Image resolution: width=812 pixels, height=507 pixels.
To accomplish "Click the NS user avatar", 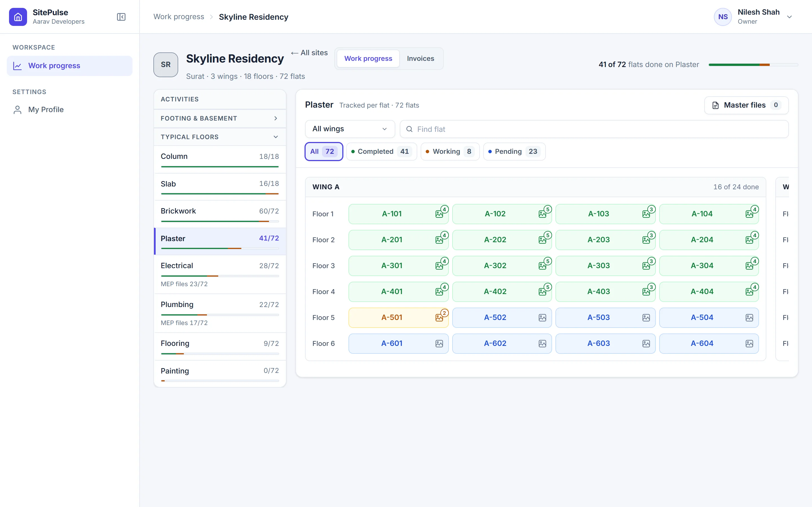I will (x=723, y=17).
